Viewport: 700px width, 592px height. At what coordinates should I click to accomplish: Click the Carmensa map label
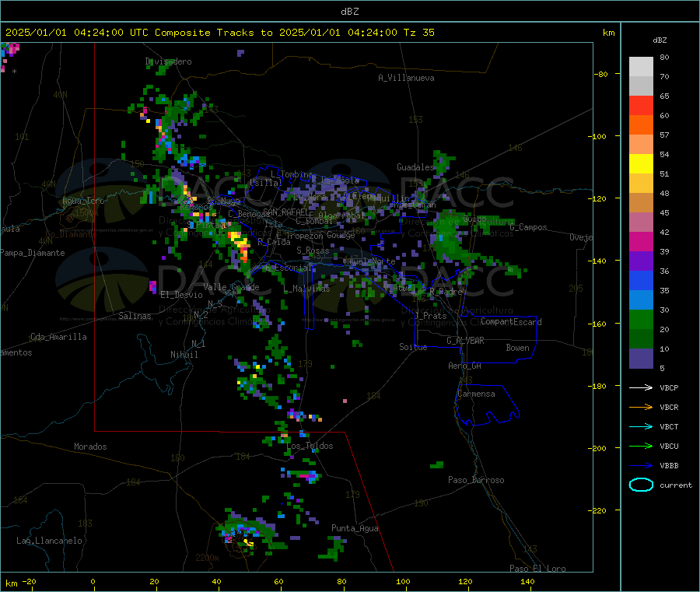pyautogui.click(x=476, y=394)
